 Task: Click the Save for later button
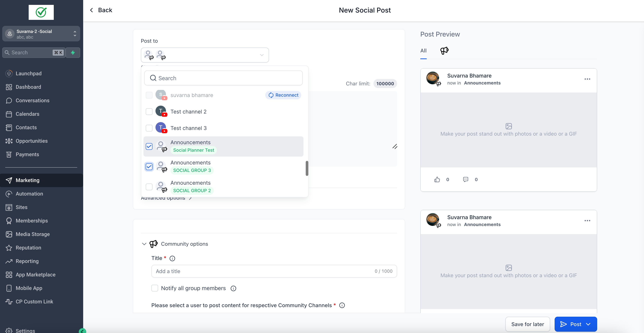[x=527, y=324]
